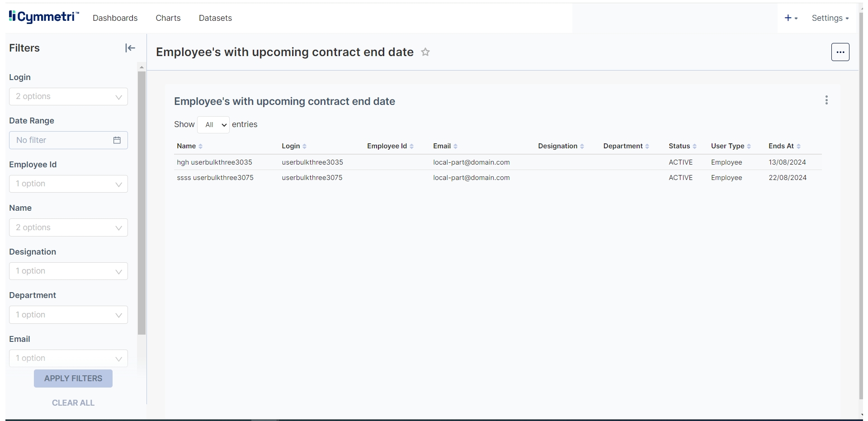
Task: Open the Settings menu
Action: tap(830, 18)
